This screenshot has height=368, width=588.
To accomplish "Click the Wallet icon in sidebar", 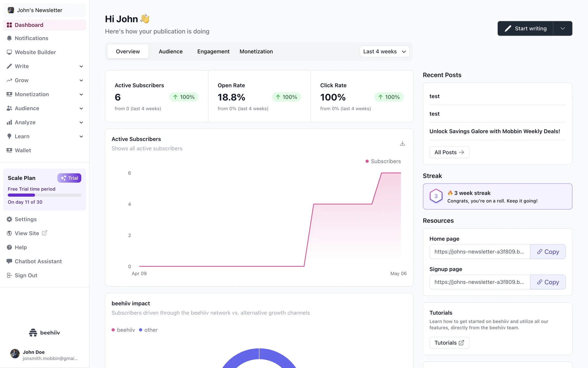I will click(x=9, y=150).
